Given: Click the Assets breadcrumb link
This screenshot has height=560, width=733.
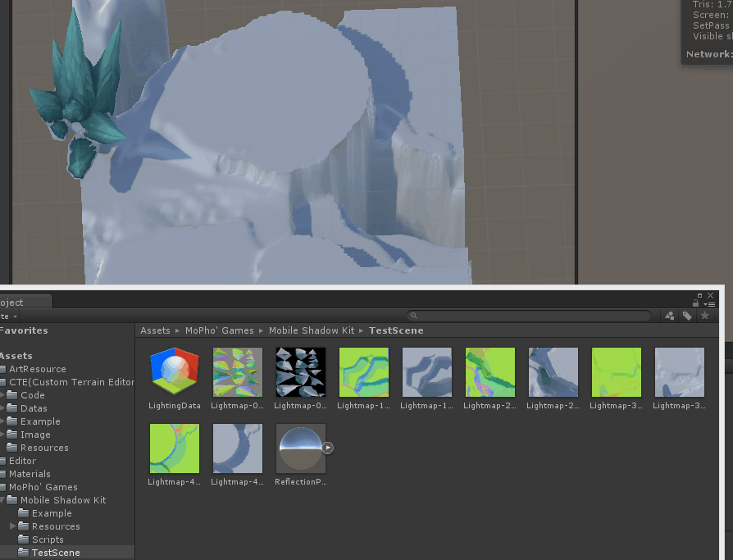Looking at the screenshot, I should coord(155,330).
